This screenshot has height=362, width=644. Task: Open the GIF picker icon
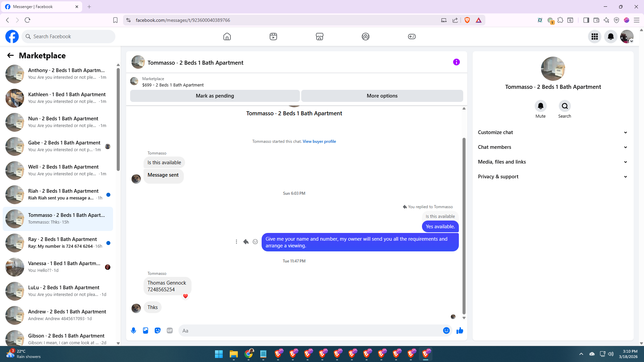[x=170, y=330]
